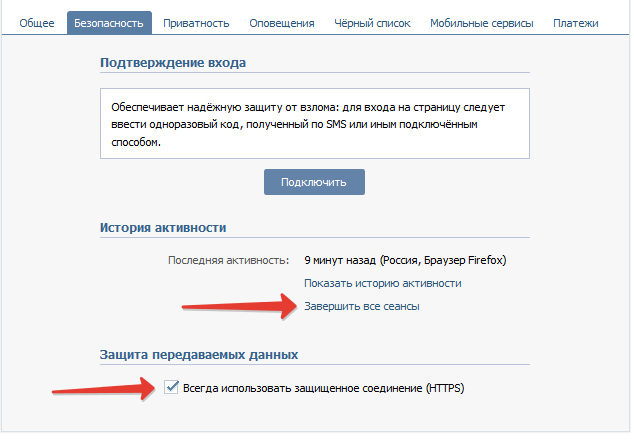Viewport: 634px width, 441px height.
Task: Switch to the Приватность tab
Action: (x=195, y=22)
